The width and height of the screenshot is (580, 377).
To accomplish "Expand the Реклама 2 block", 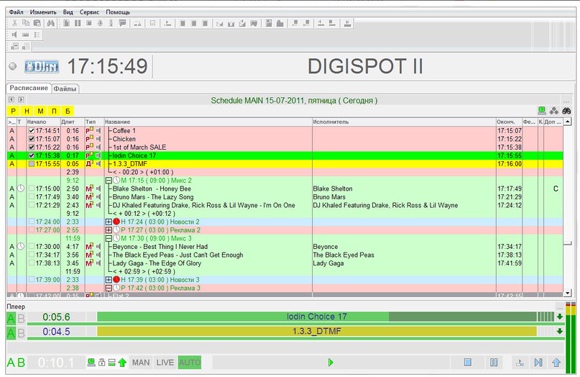I will 109,230.
